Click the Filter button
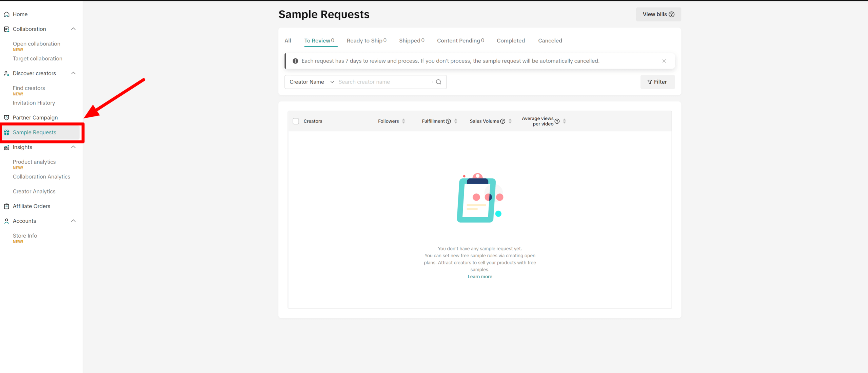Image resolution: width=868 pixels, height=373 pixels. pyautogui.click(x=657, y=82)
